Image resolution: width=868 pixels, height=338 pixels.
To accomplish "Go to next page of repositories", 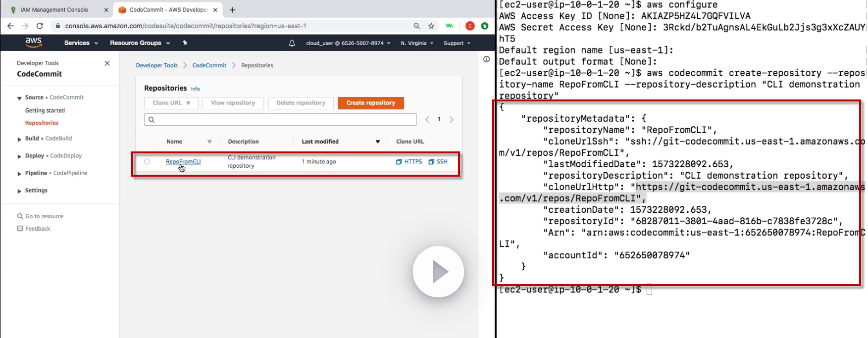I will click(451, 119).
